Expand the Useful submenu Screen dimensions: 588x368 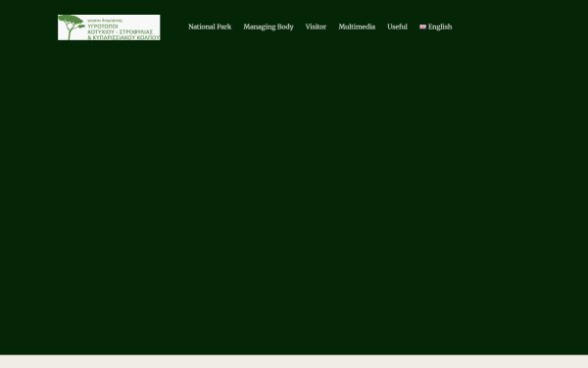coord(397,26)
